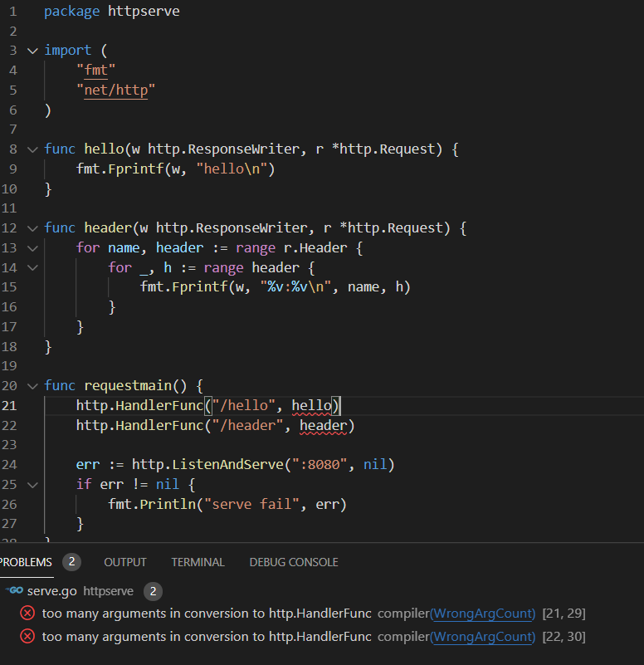Click the "fmt" import link
The image size is (644, 665).
[95, 70]
